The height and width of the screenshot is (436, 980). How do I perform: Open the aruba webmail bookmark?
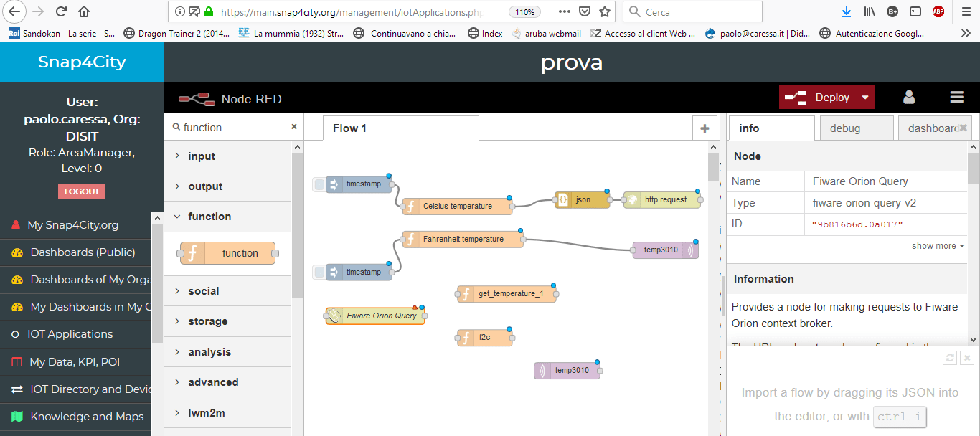[x=546, y=33]
